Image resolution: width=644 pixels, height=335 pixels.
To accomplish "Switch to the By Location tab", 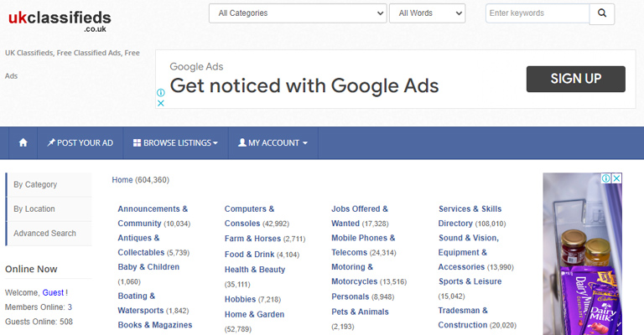I will [34, 209].
